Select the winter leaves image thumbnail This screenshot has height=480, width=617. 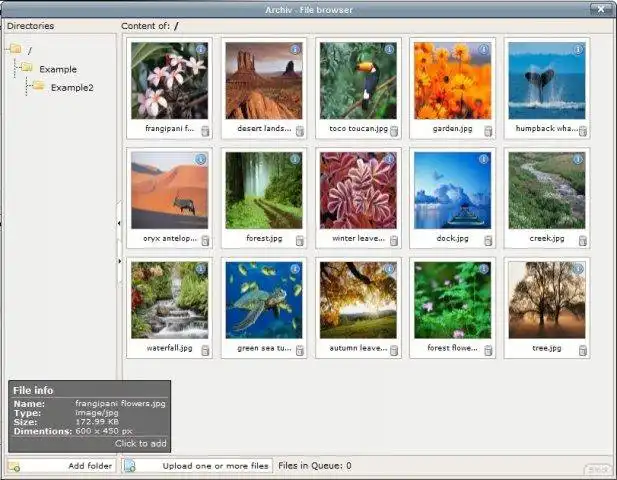[358, 190]
